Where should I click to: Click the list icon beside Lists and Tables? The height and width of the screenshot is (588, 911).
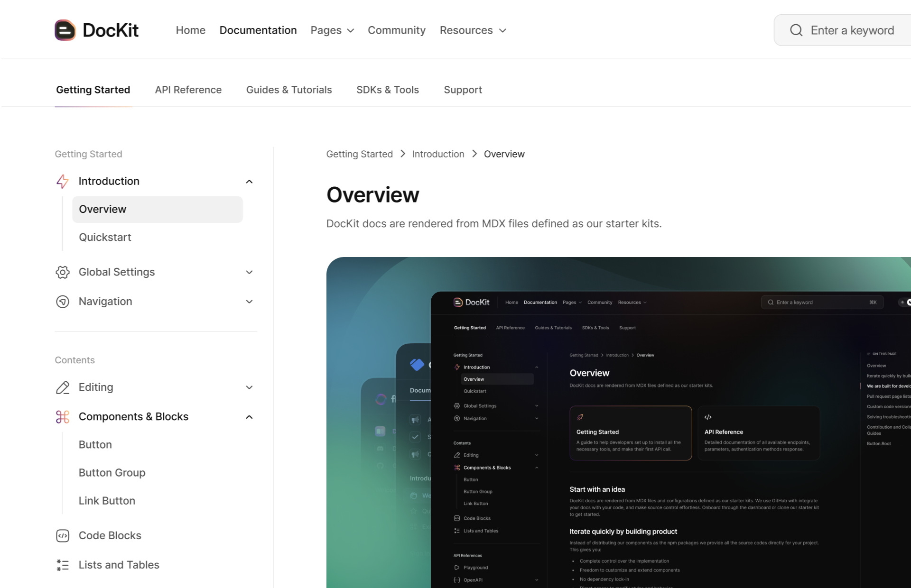tap(62, 565)
